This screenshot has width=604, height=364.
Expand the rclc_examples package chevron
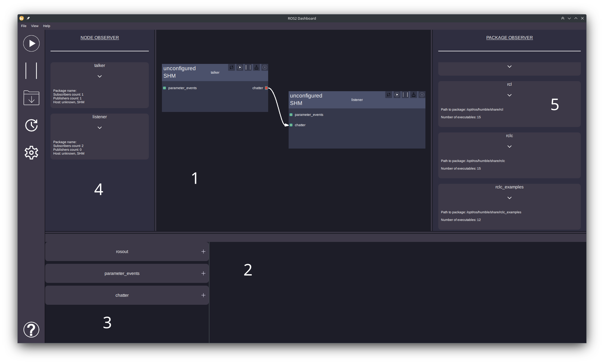[509, 198]
